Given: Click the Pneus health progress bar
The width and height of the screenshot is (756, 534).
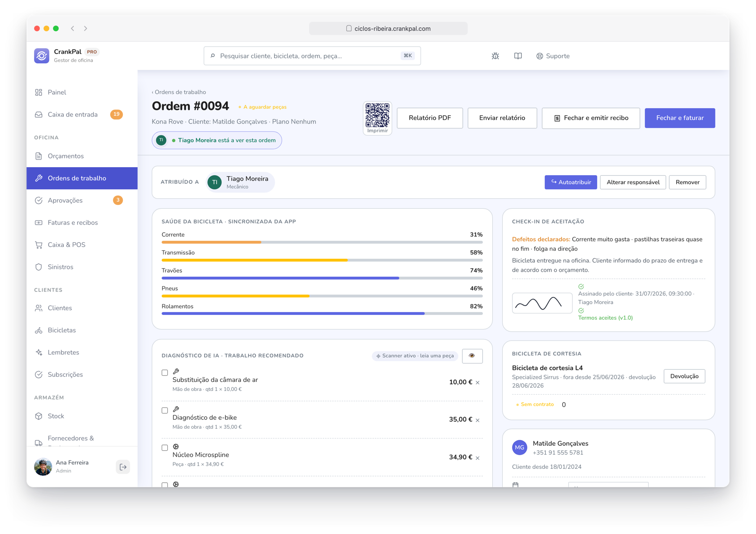Looking at the screenshot, I should [x=322, y=296].
